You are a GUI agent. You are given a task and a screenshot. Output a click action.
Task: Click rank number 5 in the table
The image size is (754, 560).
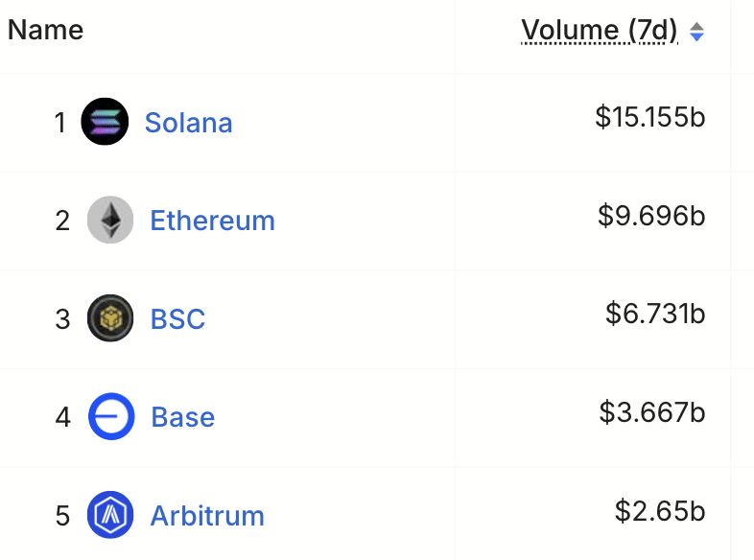click(62, 516)
